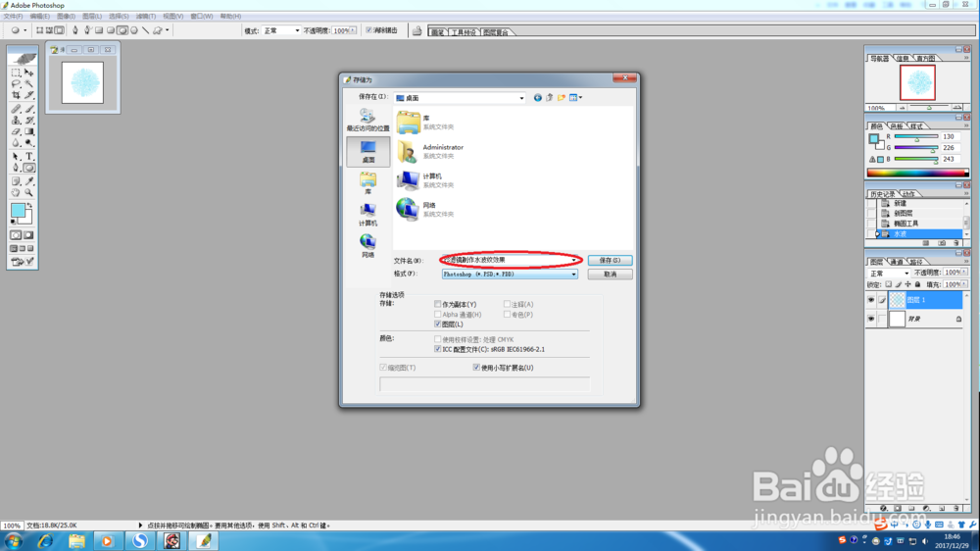Click the color spectrum ramp bar
980x551 pixels.
(x=917, y=173)
